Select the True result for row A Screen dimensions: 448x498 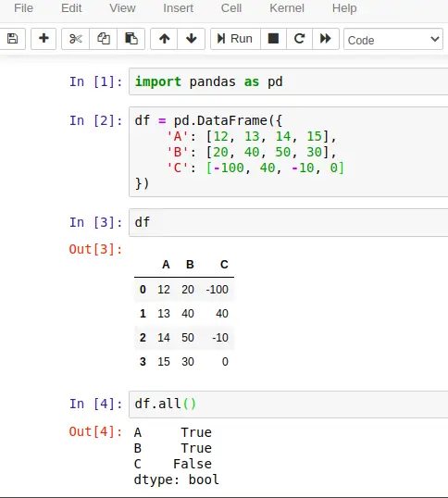click(196, 432)
